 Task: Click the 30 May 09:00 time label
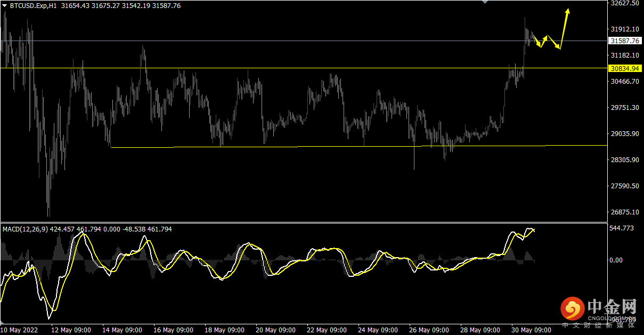(x=531, y=330)
